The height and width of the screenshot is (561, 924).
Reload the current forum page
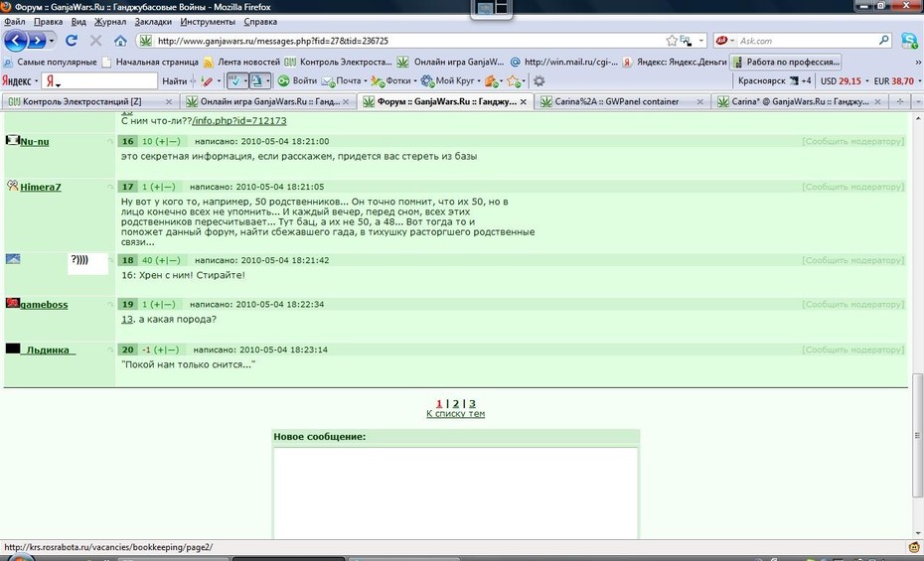point(72,41)
